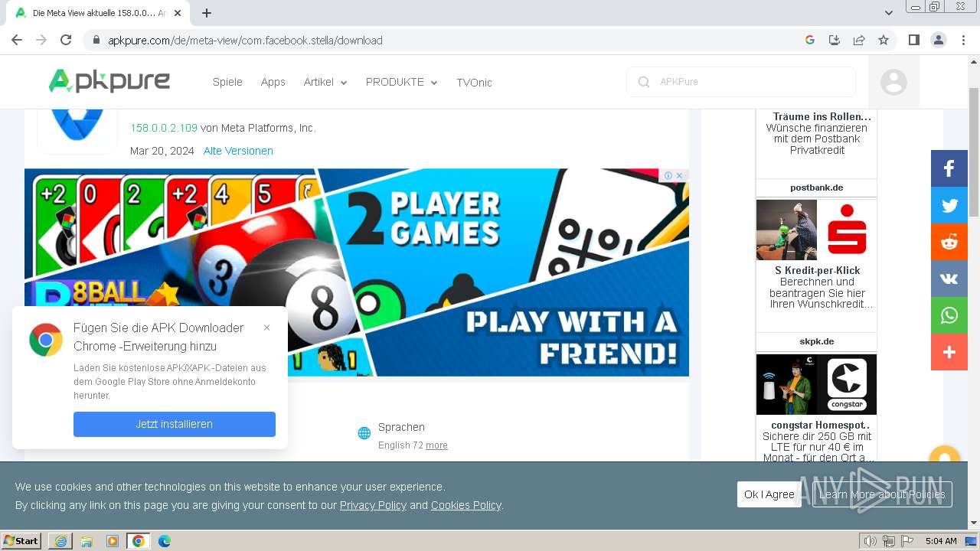The height and width of the screenshot is (551, 980).
Task: Click the Sprachen globe icon
Action: [x=364, y=433]
